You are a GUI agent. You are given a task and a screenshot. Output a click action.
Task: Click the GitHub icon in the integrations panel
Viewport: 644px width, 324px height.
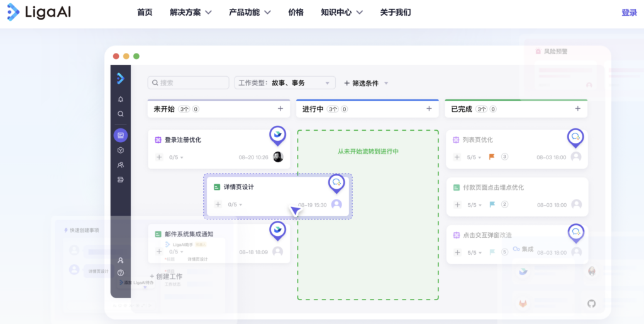tap(591, 304)
